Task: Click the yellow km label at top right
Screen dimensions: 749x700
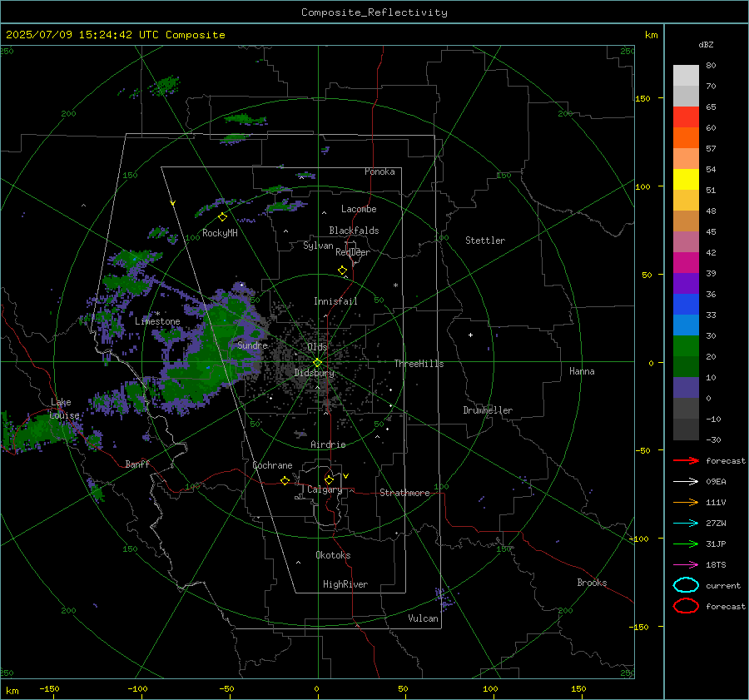Action: click(x=651, y=35)
